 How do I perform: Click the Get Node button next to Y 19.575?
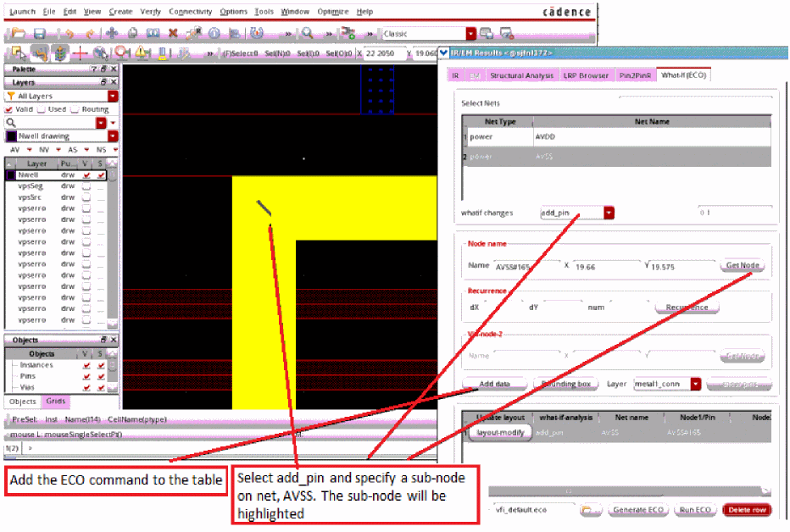743,265
